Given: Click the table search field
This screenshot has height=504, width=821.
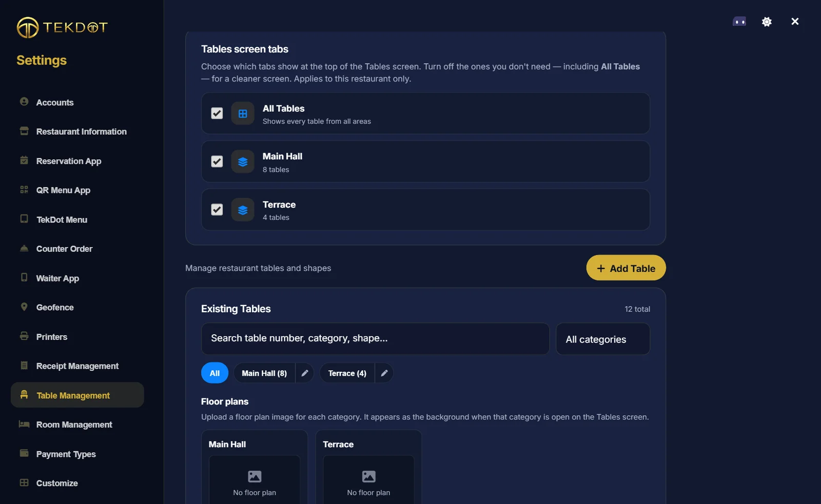Looking at the screenshot, I should [375, 338].
